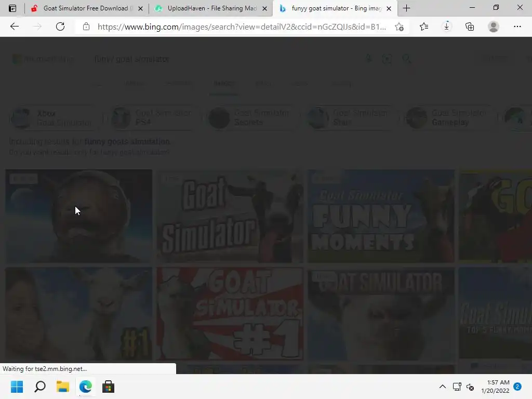Open the Windows Start menu
The height and width of the screenshot is (399, 532).
point(17,387)
